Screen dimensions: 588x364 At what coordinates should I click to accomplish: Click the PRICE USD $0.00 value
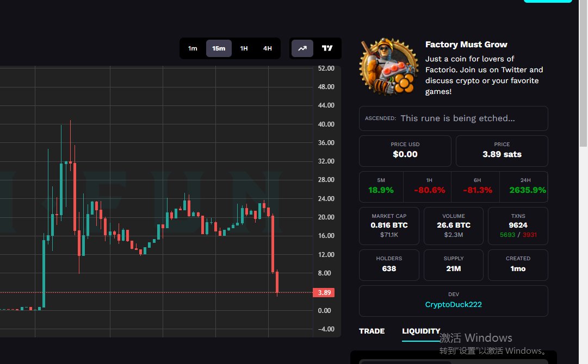[x=405, y=154]
